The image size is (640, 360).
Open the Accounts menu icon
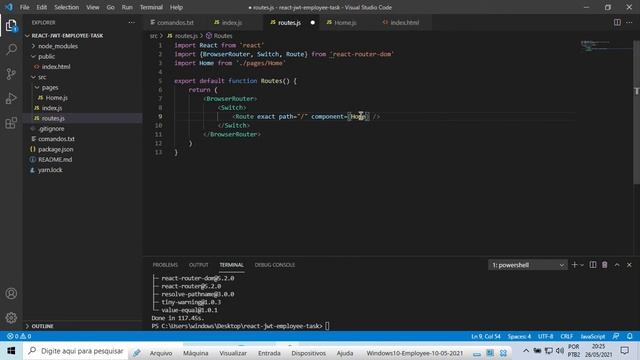pyautogui.click(x=11, y=293)
